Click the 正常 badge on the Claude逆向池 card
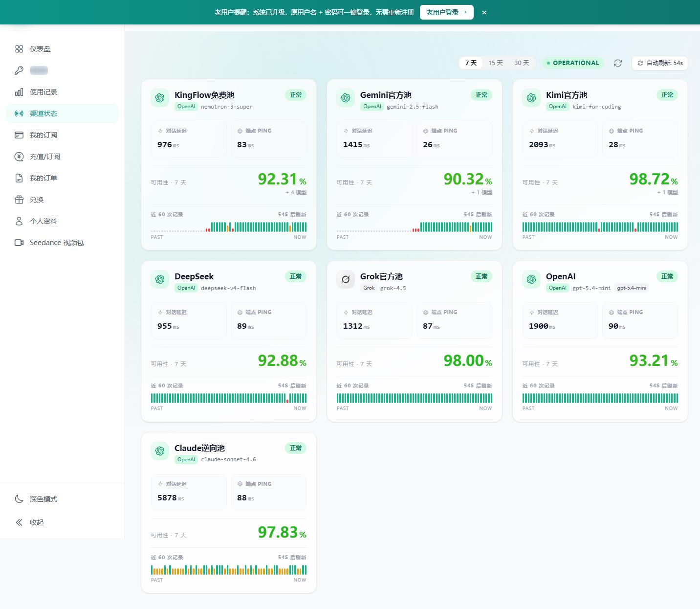700x609 pixels. [296, 448]
